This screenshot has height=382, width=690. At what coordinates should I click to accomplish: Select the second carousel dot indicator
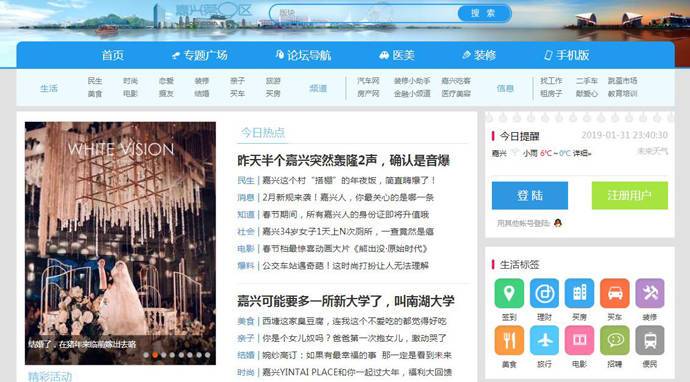point(155,355)
